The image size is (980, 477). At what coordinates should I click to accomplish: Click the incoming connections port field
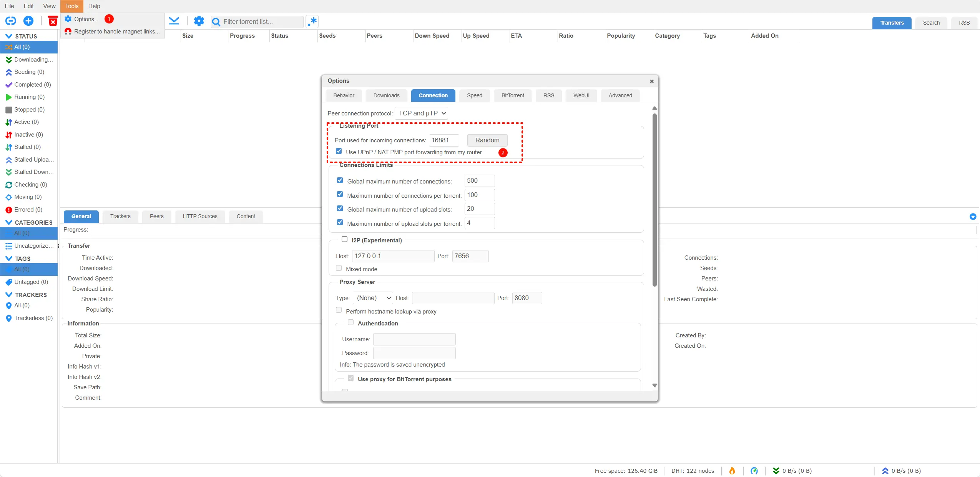point(443,140)
